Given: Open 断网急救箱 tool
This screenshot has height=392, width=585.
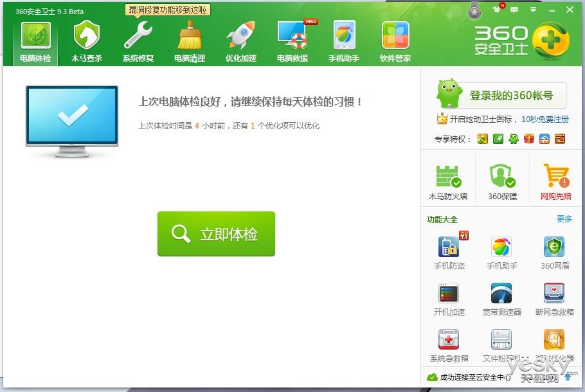Looking at the screenshot, I should [555, 299].
